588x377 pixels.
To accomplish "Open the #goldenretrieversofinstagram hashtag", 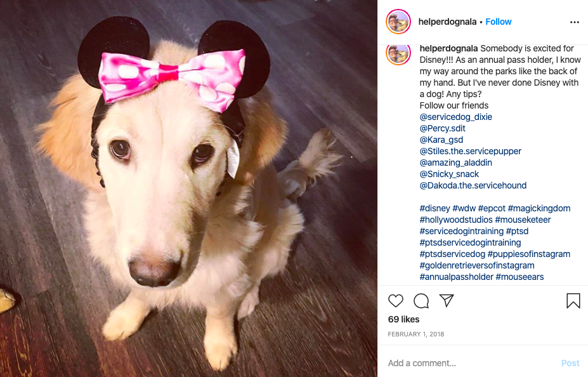I will (477, 265).
